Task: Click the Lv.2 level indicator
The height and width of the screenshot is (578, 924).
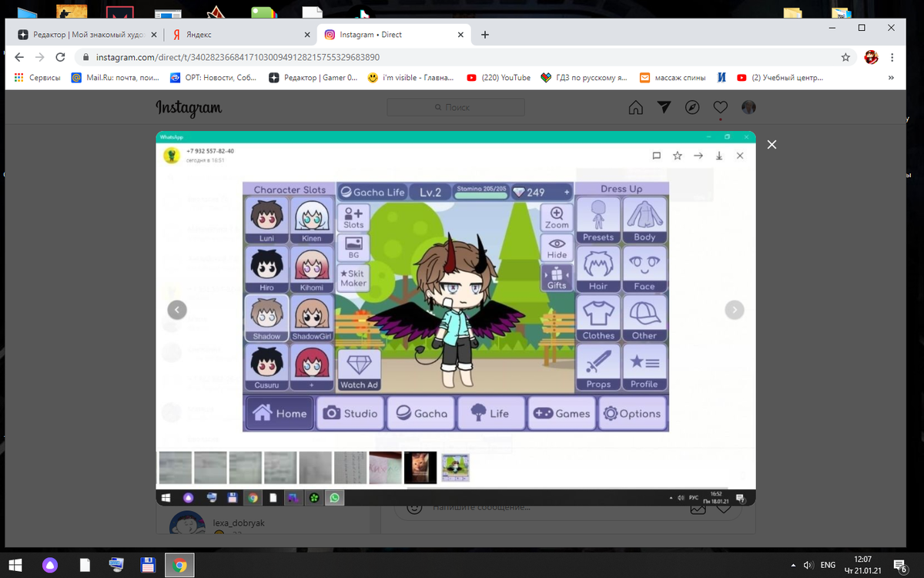Action: (430, 192)
